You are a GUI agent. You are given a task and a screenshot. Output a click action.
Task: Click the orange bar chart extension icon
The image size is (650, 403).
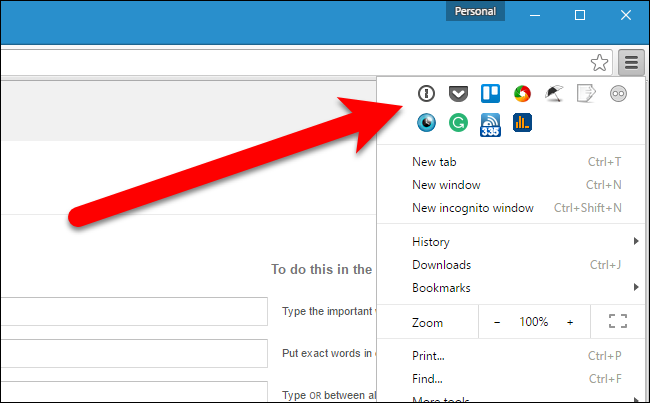tap(522, 123)
